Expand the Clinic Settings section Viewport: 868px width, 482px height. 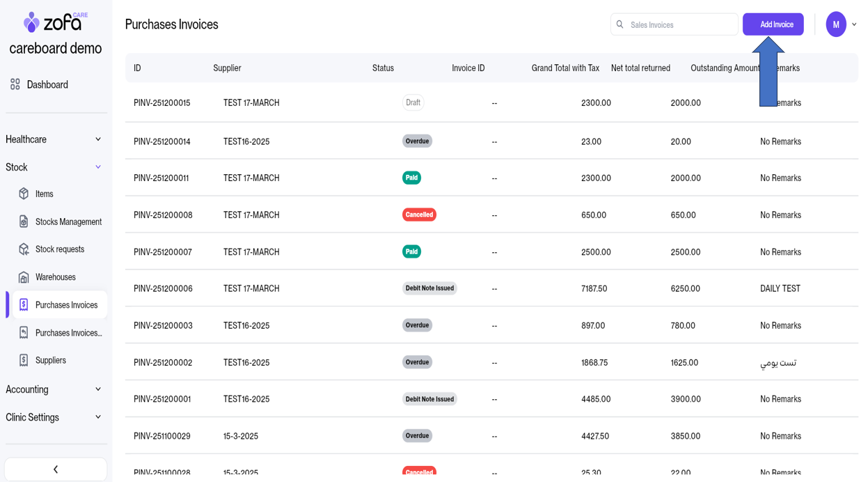pos(98,417)
